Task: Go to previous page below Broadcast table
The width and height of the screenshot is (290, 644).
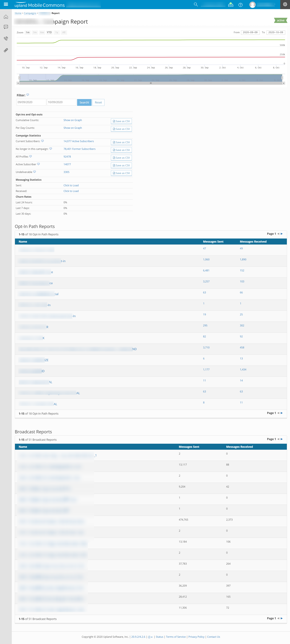Action: click(x=278, y=618)
